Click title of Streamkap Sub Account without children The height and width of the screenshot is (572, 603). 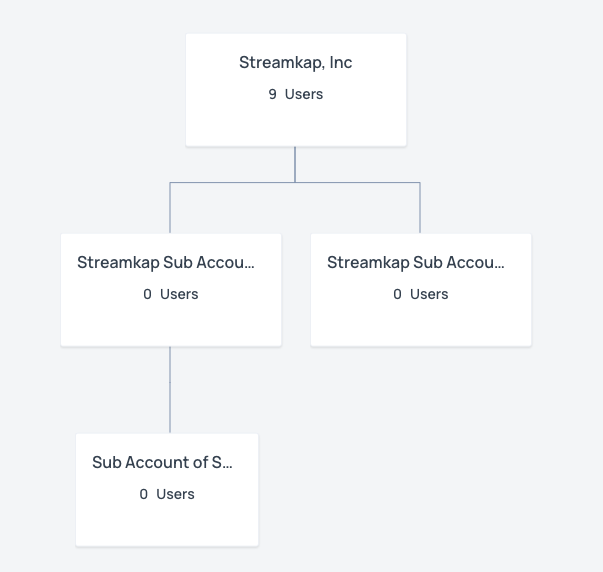pos(416,263)
